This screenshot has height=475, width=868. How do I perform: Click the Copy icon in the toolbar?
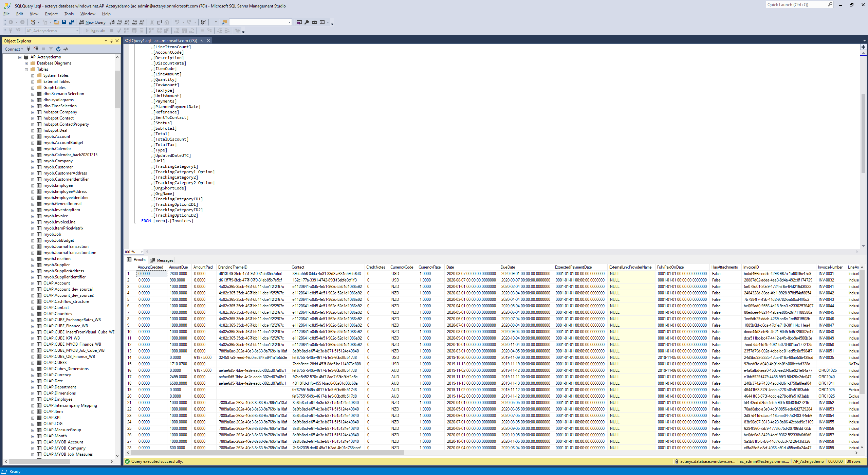click(x=160, y=22)
